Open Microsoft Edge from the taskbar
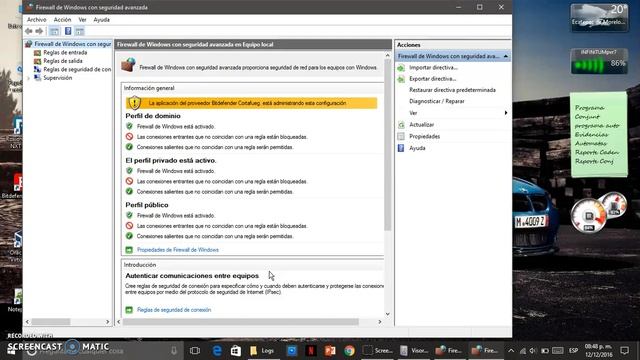Viewport: 640px width, 360px height. (217, 350)
